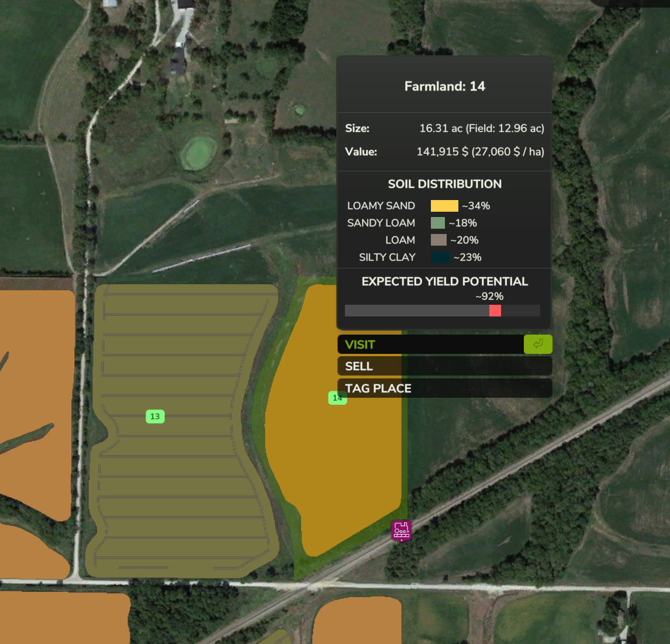Click the Loamy Sand soil label
Viewport: 670px width, 644px height.
coord(381,206)
